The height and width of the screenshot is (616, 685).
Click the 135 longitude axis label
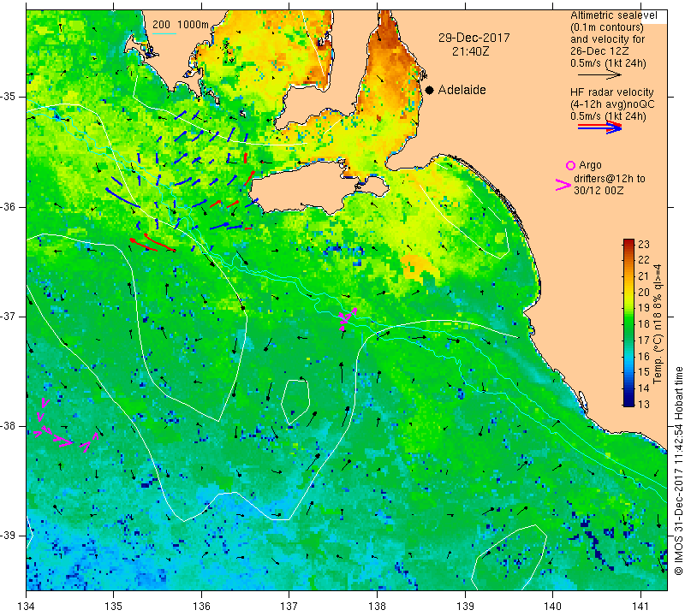pyautogui.click(x=114, y=607)
